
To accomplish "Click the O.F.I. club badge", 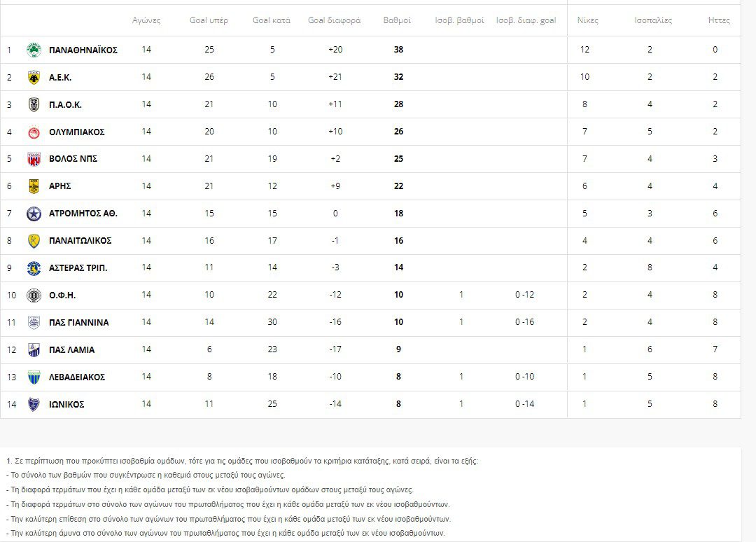I will [x=34, y=295].
